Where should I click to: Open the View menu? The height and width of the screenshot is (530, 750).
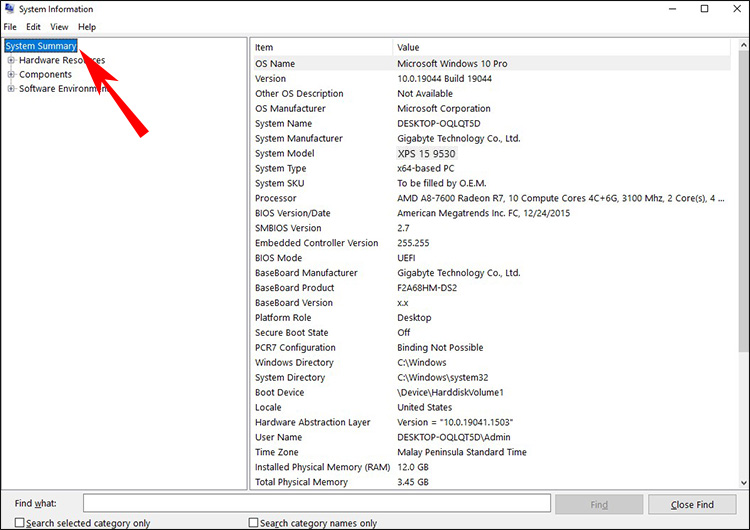59,27
